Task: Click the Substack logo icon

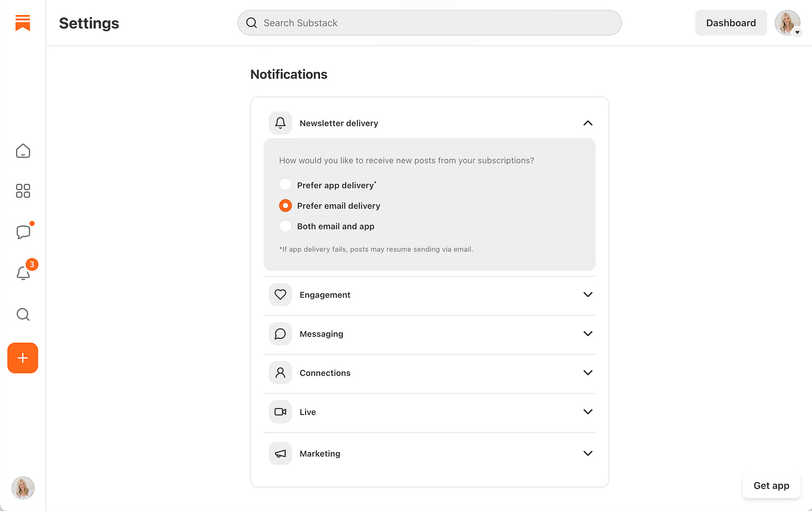Action: [23, 23]
